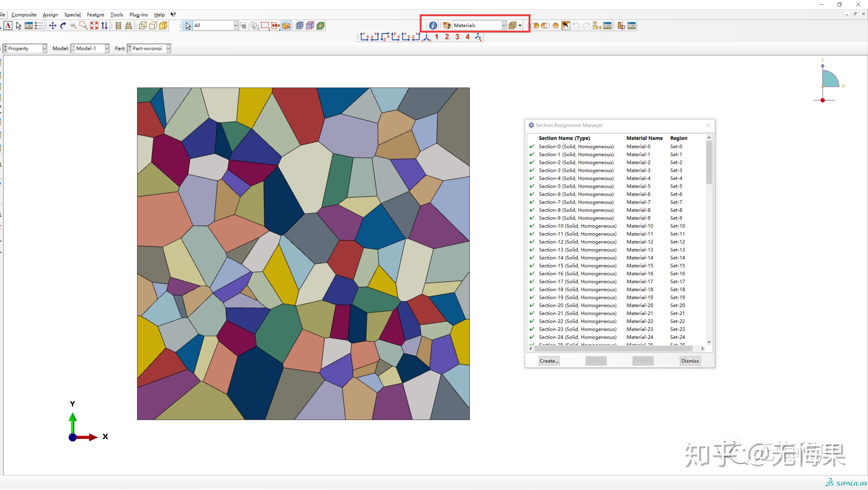868x490 pixels.
Task: Open the Plug-ins menu
Action: (139, 15)
